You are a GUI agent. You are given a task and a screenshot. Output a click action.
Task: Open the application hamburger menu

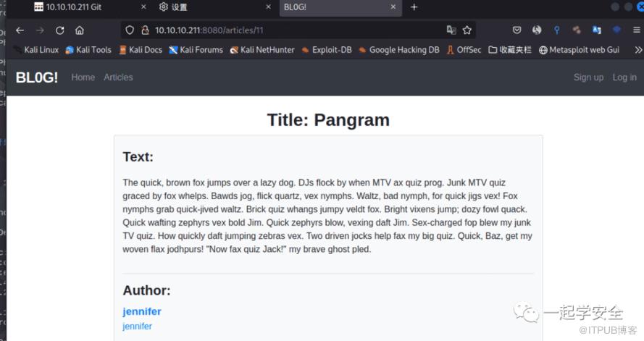[636, 30]
